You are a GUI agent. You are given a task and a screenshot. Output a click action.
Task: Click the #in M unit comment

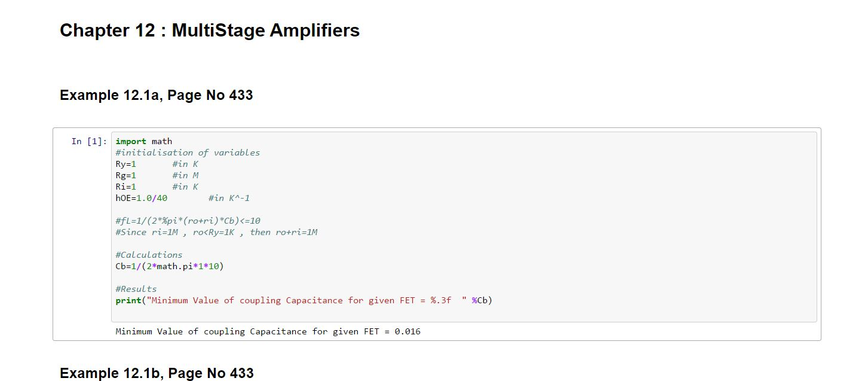pyautogui.click(x=185, y=175)
